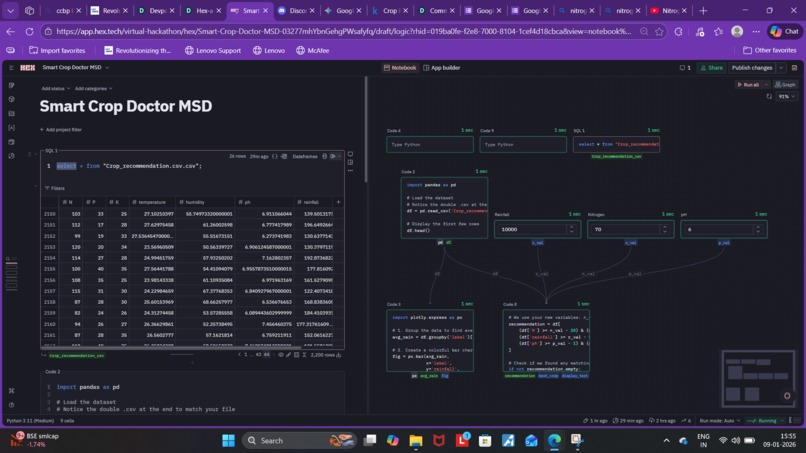806x453 pixels.
Task: Click Add project filter
Action: pos(61,130)
